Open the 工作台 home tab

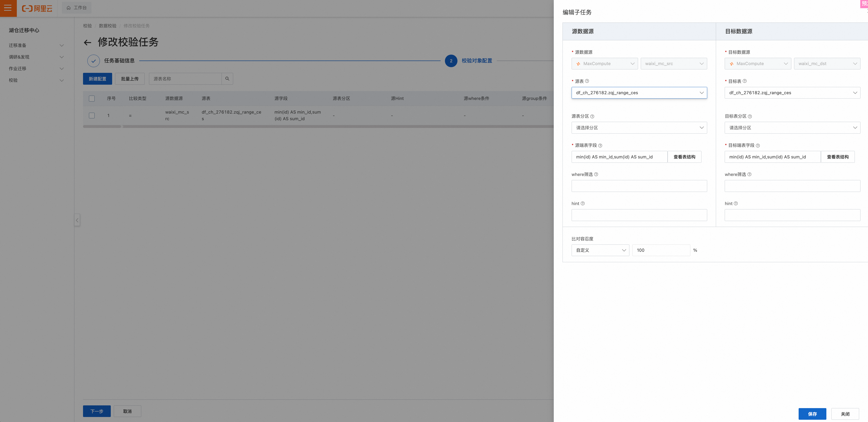(77, 8)
